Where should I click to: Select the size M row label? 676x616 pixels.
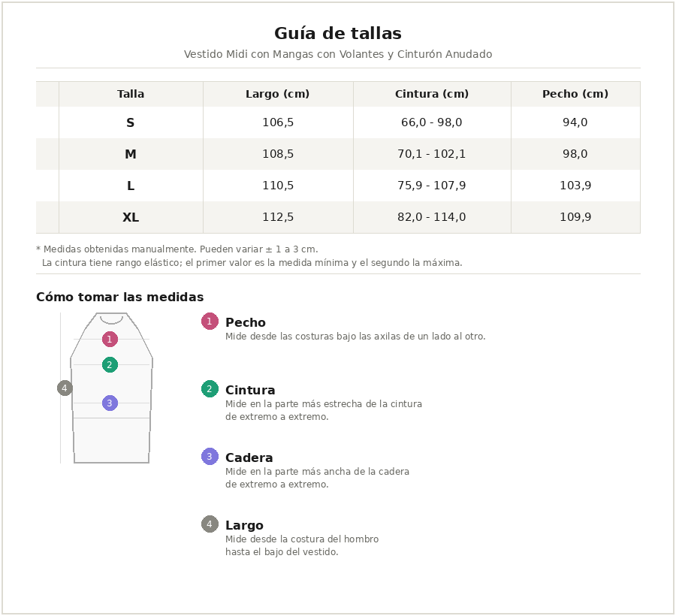[x=131, y=155]
